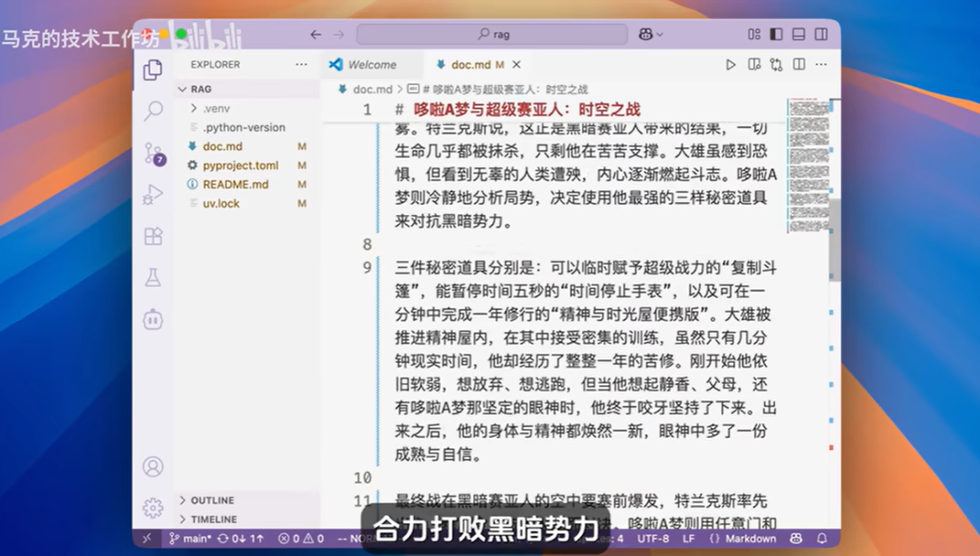Select the doc.md editor tab
Viewport: 980px width, 556px height.
pyautogui.click(x=470, y=64)
